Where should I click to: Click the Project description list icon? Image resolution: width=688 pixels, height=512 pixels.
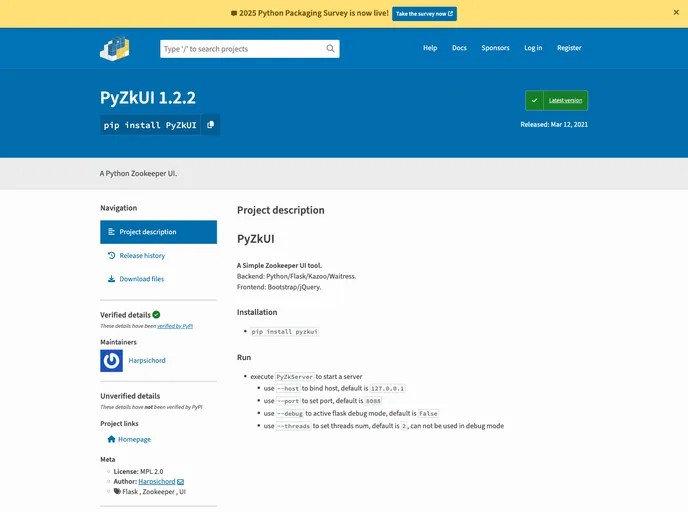pos(111,232)
